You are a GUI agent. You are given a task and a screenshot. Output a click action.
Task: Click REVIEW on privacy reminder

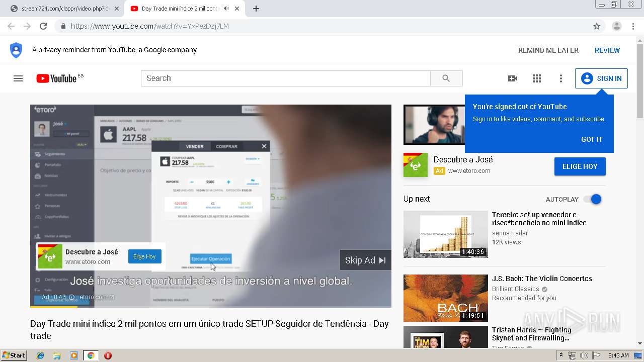coord(607,50)
